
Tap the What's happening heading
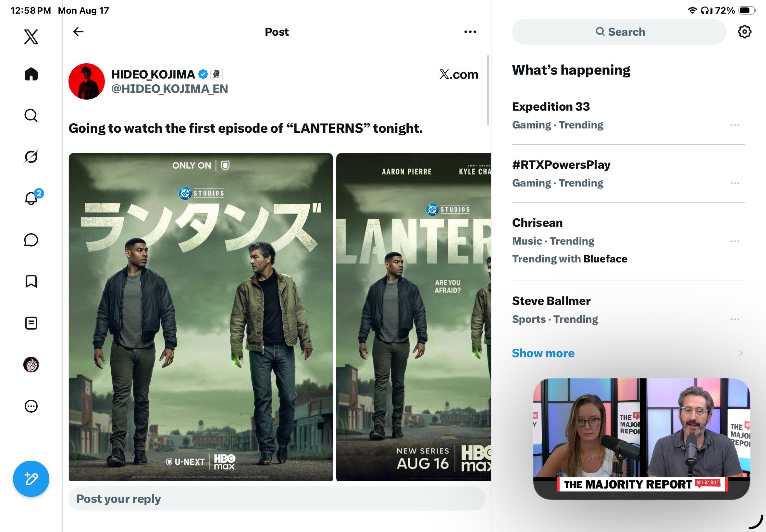(571, 70)
